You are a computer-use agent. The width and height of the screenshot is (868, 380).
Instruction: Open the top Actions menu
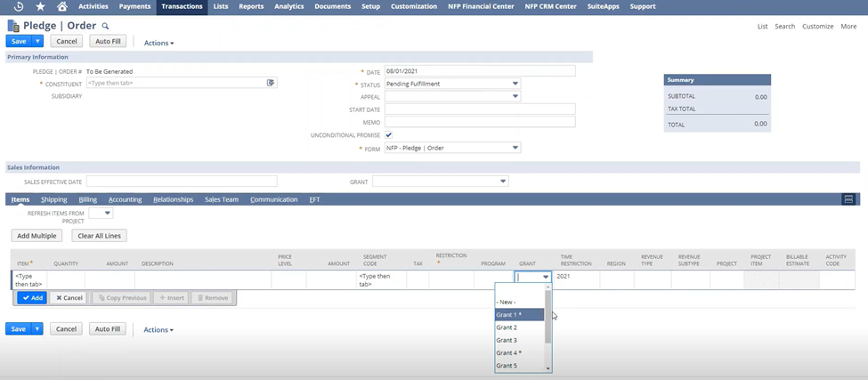click(158, 43)
